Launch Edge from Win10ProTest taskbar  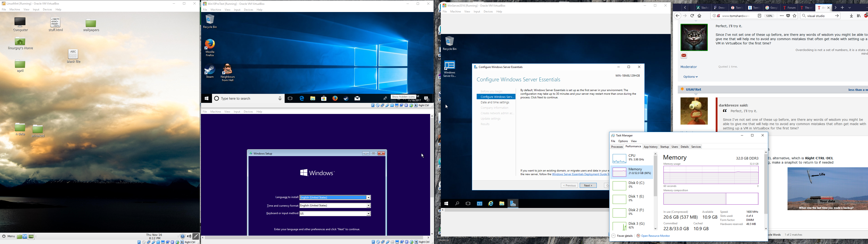(x=302, y=99)
